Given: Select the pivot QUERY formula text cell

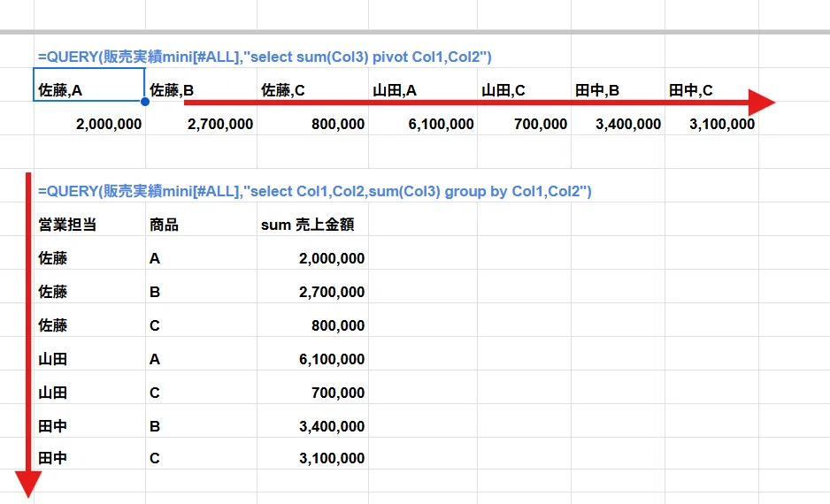Looking at the screenshot, I should [265, 57].
